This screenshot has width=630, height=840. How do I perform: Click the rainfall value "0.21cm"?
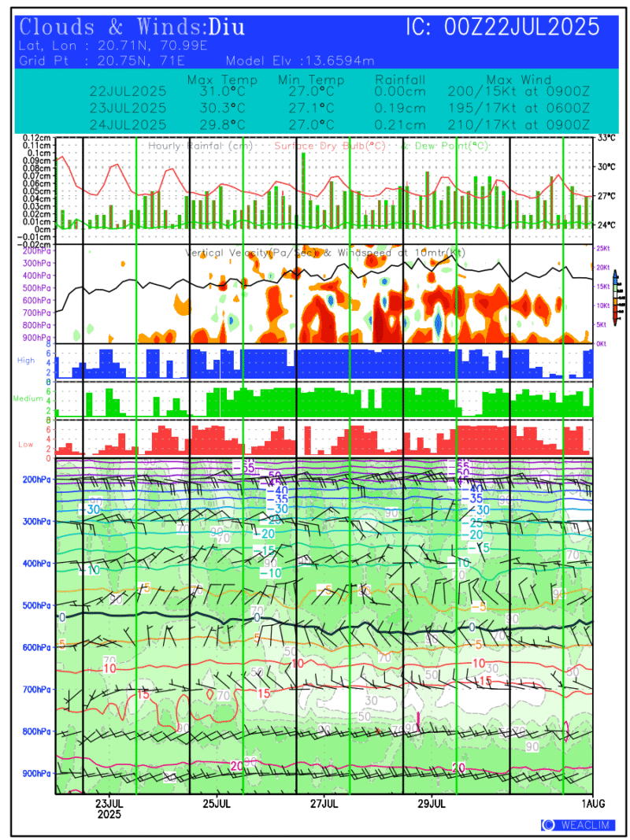[400, 125]
